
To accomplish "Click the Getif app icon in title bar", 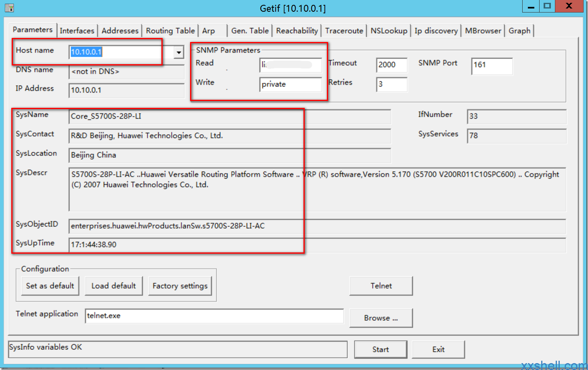I will [9, 8].
